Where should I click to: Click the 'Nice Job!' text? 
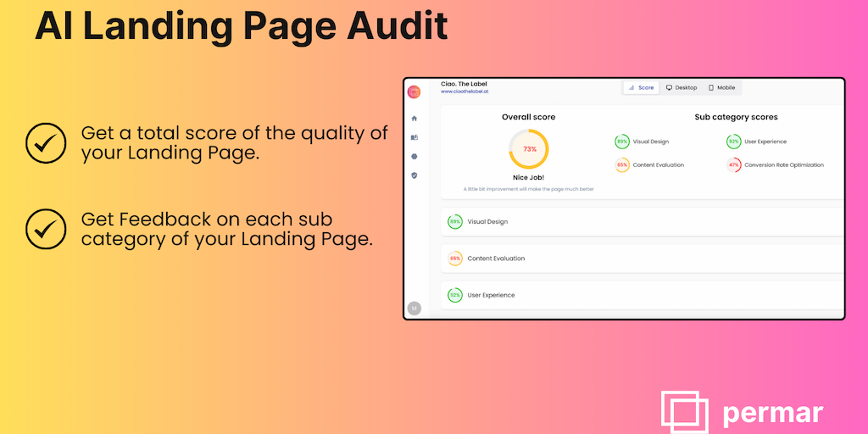(529, 178)
